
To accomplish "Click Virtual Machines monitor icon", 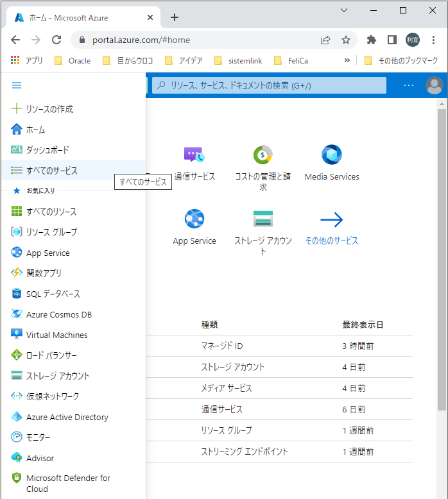I will (17, 334).
